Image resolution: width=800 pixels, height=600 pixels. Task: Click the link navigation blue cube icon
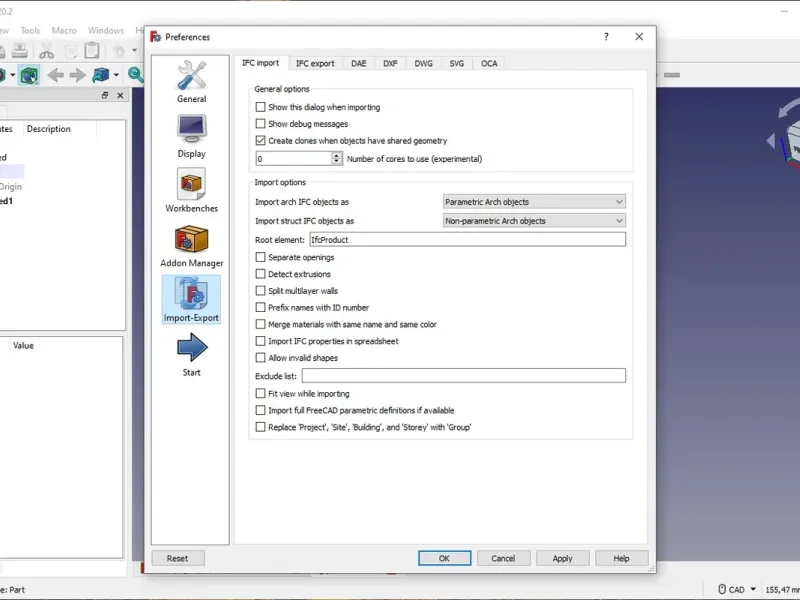[100, 76]
